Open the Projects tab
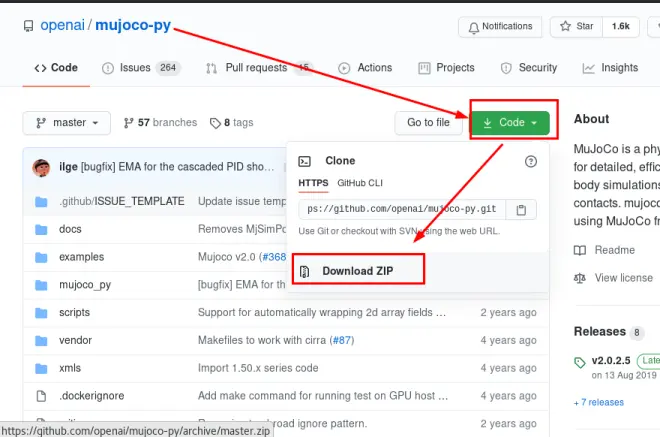This screenshot has width=660, height=437. (x=446, y=68)
